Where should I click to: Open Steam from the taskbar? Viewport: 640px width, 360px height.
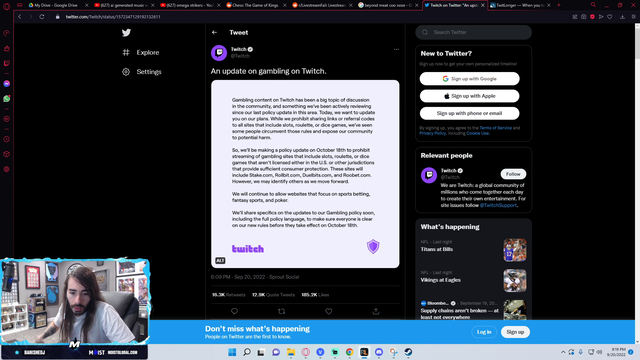(408, 352)
